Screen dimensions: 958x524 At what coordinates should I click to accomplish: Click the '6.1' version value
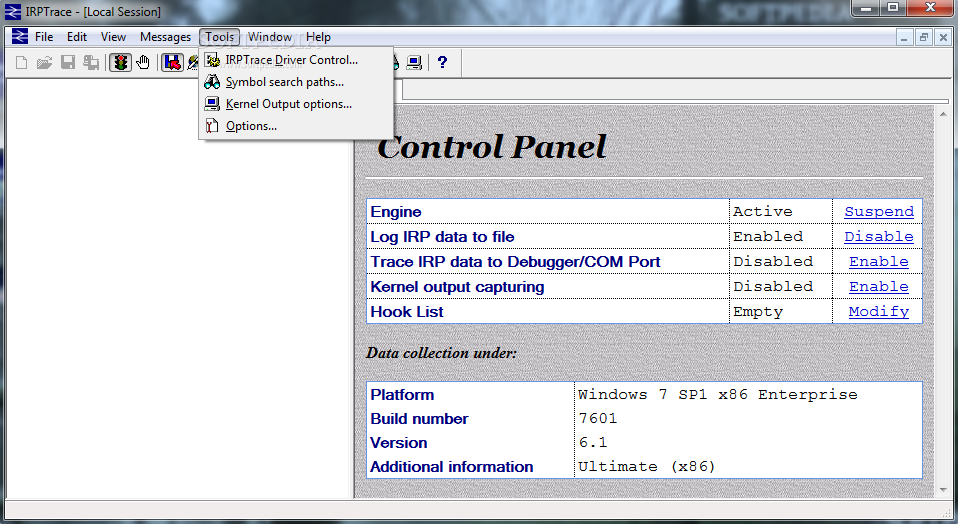(x=593, y=442)
